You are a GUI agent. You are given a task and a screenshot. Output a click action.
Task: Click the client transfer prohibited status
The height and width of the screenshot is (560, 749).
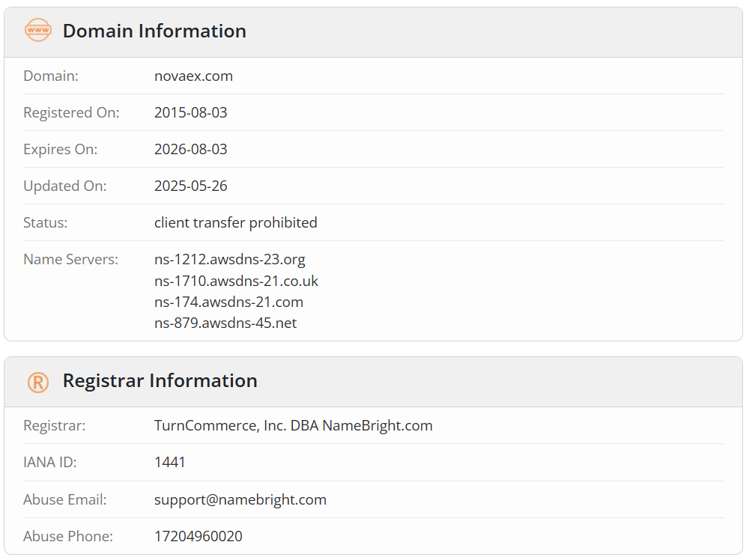[x=235, y=222]
